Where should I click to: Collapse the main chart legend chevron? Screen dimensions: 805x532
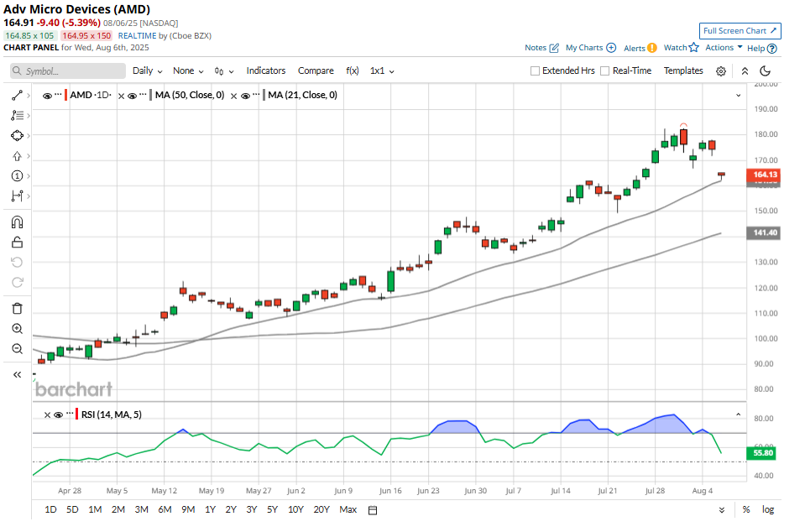[x=738, y=96]
